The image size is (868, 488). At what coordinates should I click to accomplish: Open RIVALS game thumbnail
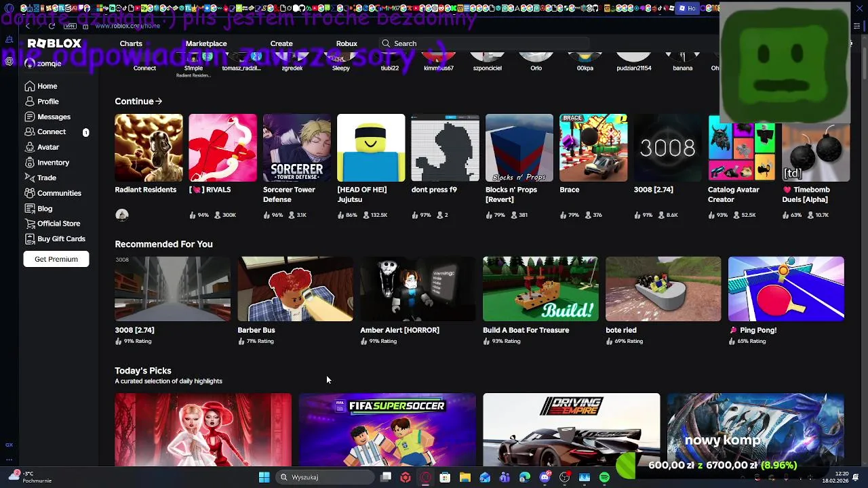(x=222, y=148)
